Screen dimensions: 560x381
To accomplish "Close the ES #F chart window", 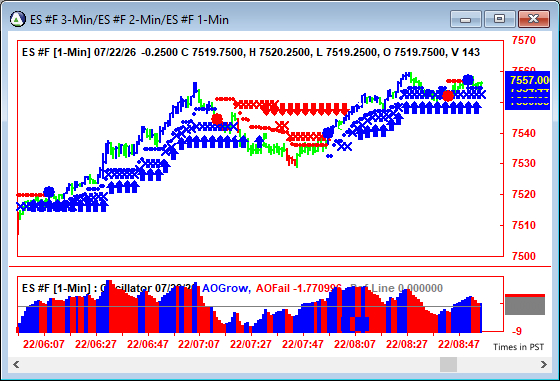I will click(x=534, y=19).
